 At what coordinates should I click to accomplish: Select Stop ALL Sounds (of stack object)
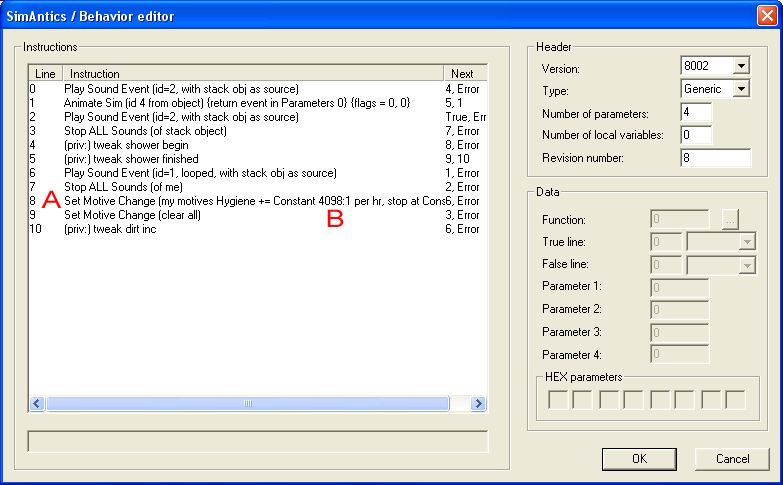click(258, 131)
